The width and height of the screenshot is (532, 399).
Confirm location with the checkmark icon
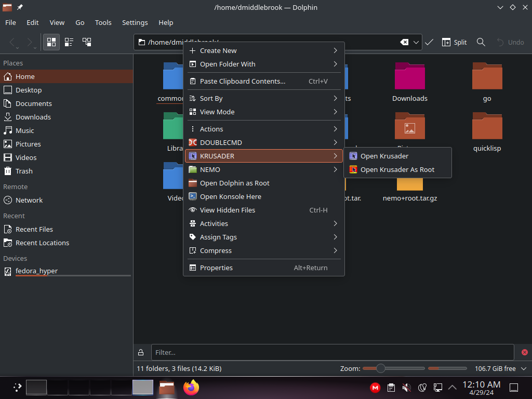(x=429, y=42)
